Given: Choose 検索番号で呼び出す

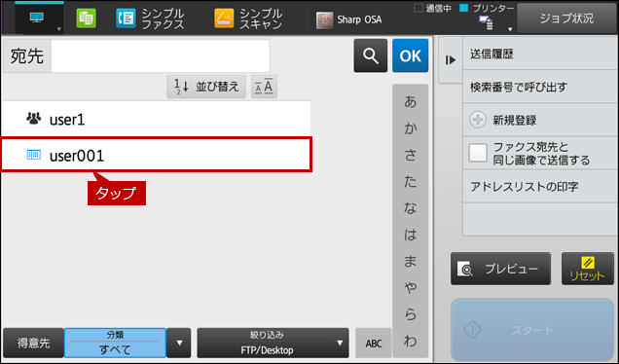Looking at the screenshot, I should tap(540, 87).
